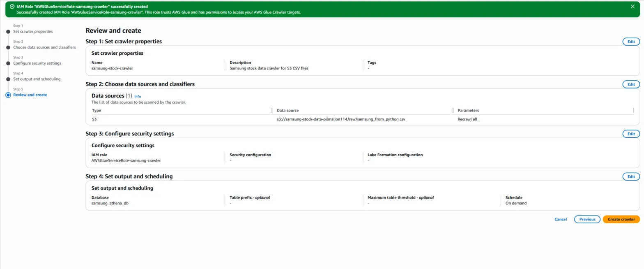Click the S3 data source path value
The width and height of the screenshot is (644, 269).
[x=341, y=119]
